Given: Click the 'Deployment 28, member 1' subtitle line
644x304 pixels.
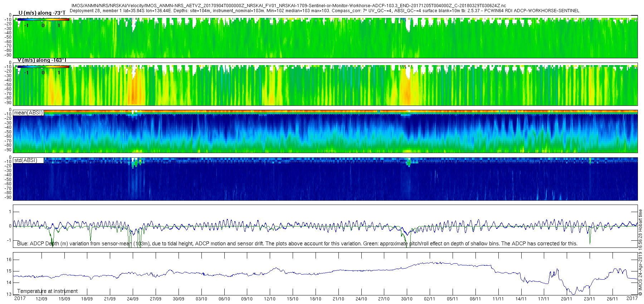Looking at the screenshot, I should pyautogui.click(x=325, y=11).
